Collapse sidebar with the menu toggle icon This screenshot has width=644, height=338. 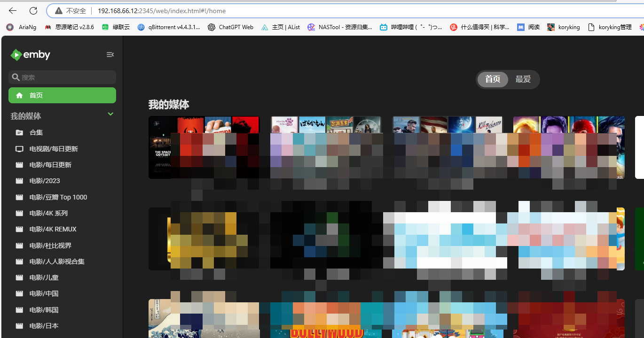[x=110, y=55]
